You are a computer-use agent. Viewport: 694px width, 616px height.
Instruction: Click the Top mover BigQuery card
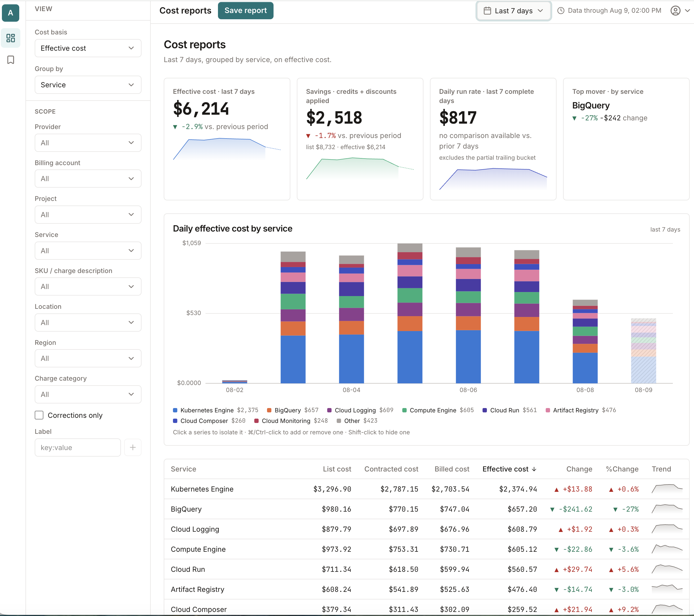pyautogui.click(x=626, y=139)
